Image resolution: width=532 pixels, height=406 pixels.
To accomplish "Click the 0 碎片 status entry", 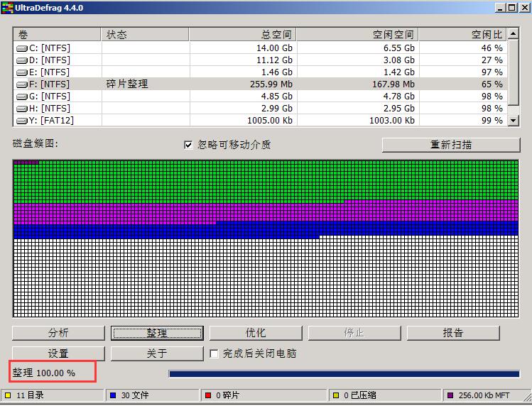I will (x=264, y=395).
